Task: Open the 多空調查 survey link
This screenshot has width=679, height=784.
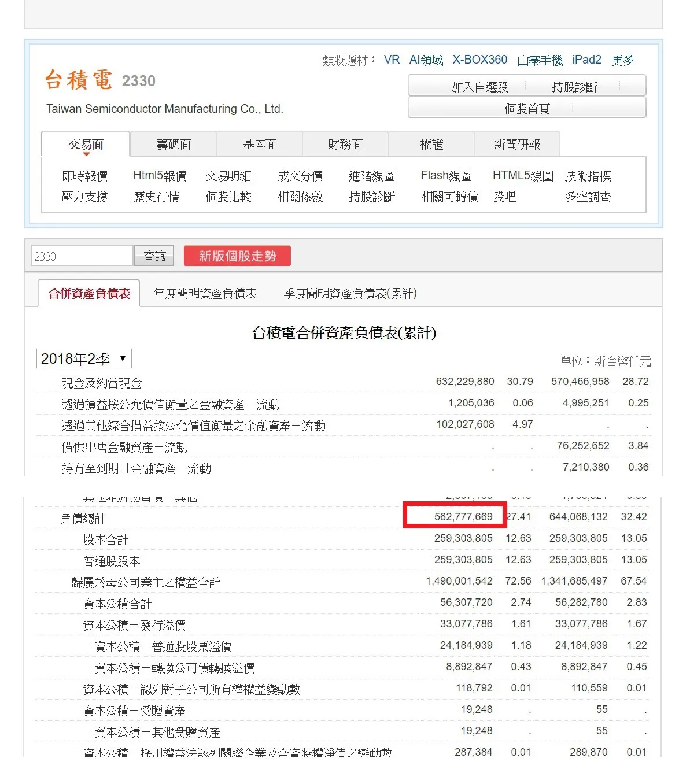Action: click(x=588, y=197)
